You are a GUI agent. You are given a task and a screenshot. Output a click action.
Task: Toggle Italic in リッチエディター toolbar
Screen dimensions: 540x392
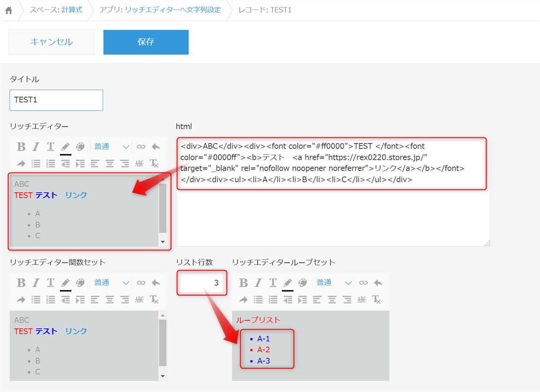tap(36, 147)
